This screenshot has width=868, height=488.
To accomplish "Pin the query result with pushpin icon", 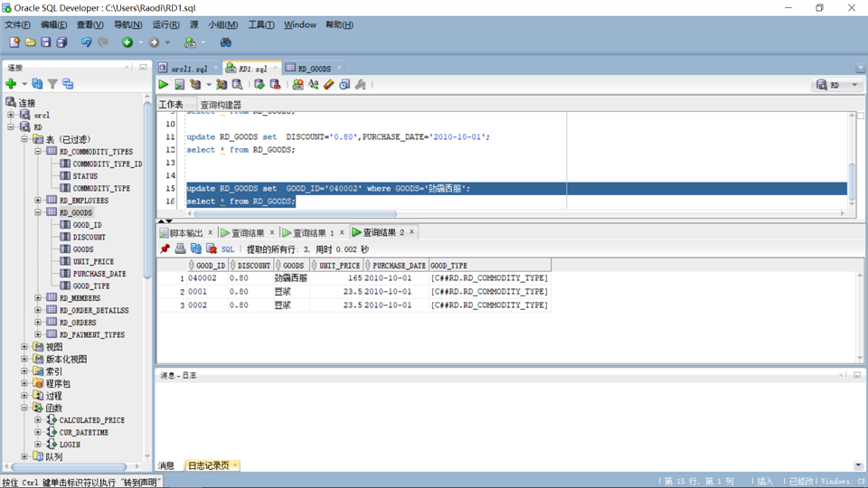I will pyautogui.click(x=165, y=249).
